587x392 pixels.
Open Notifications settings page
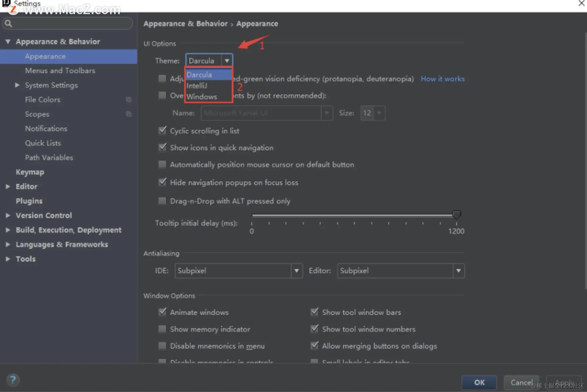pyautogui.click(x=46, y=128)
